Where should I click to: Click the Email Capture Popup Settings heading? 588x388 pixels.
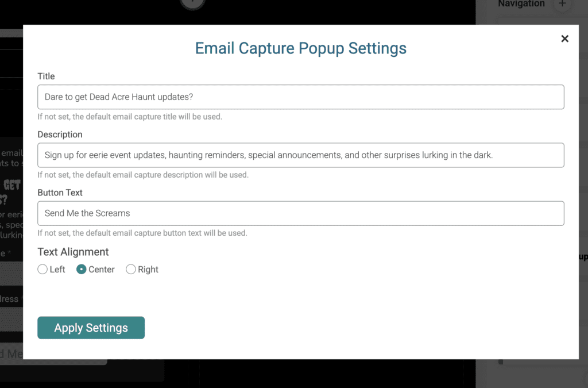click(300, 48)
